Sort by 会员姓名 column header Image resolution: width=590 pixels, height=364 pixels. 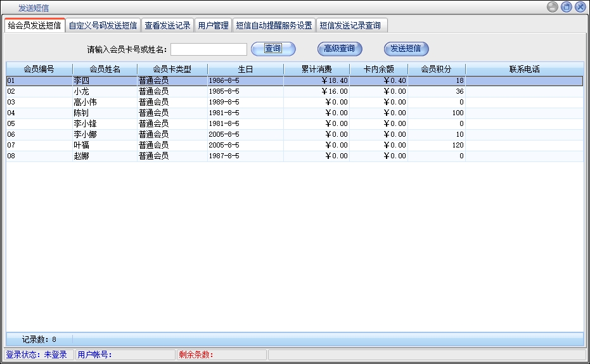coord(105,69)
